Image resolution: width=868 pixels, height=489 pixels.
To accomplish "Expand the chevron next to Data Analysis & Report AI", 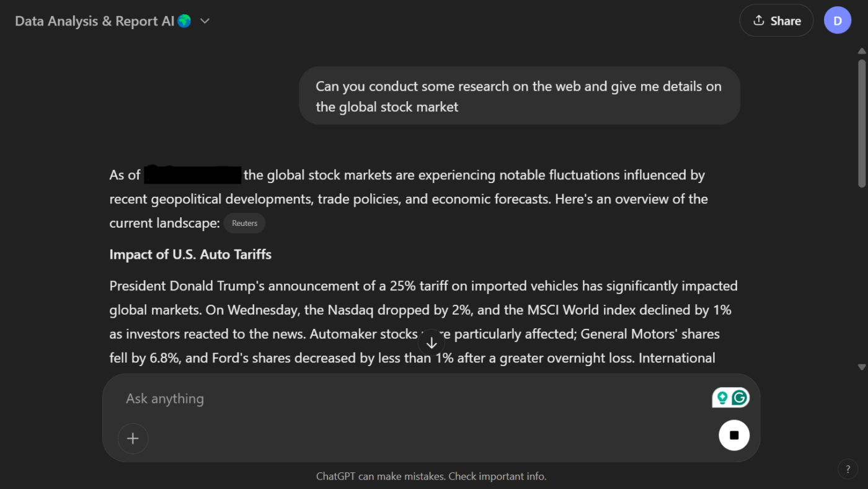I will (205, 21).
